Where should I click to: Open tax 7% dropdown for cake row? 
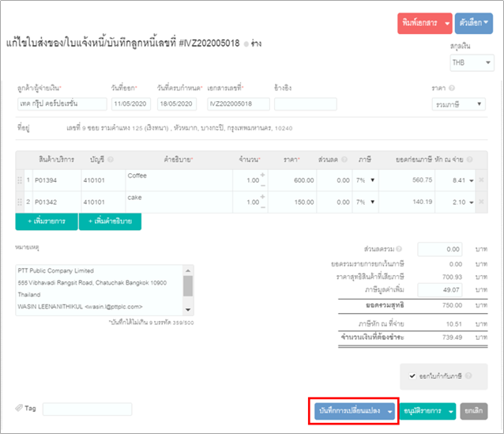pyautogui.click(x=366, y=202)
